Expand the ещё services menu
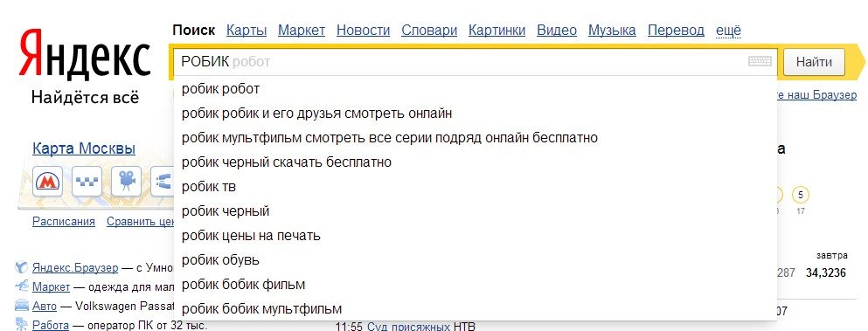Image resolution: width=868 pixels, height=331 pixels. click(x=728, y=30)
